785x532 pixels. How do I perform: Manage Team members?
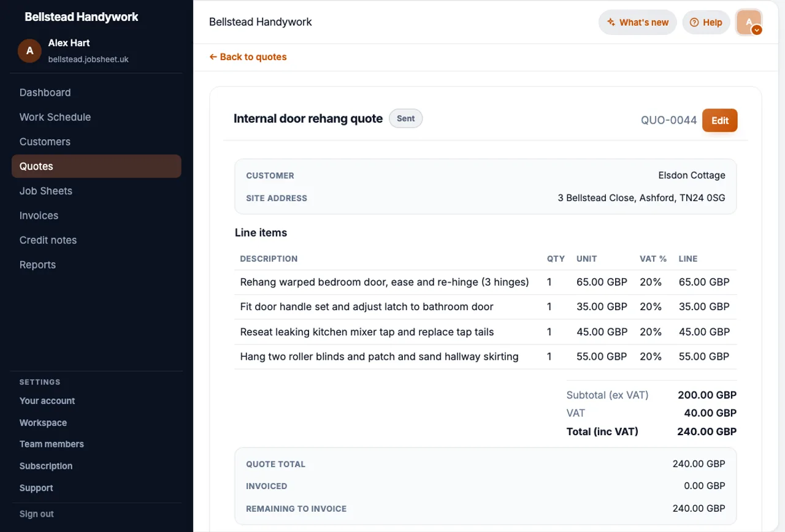click(52, 444)
